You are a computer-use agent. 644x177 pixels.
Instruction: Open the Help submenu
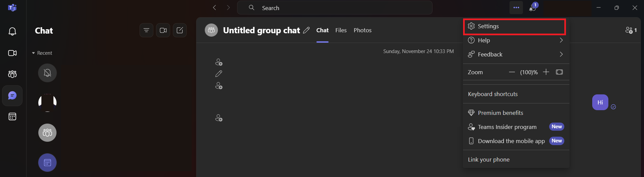[516, 40]
